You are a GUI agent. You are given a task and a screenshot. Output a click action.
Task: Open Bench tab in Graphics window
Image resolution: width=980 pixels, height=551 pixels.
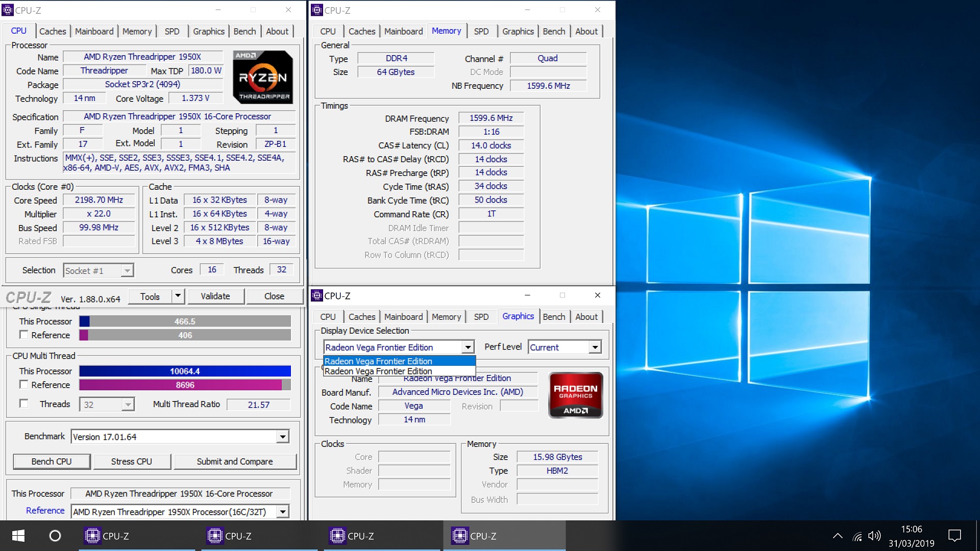554,317
